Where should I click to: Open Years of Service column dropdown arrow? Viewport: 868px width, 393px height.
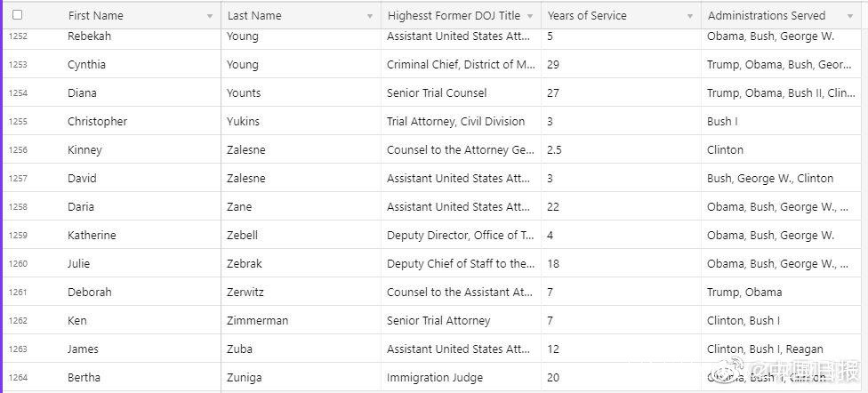pos(690,16)
